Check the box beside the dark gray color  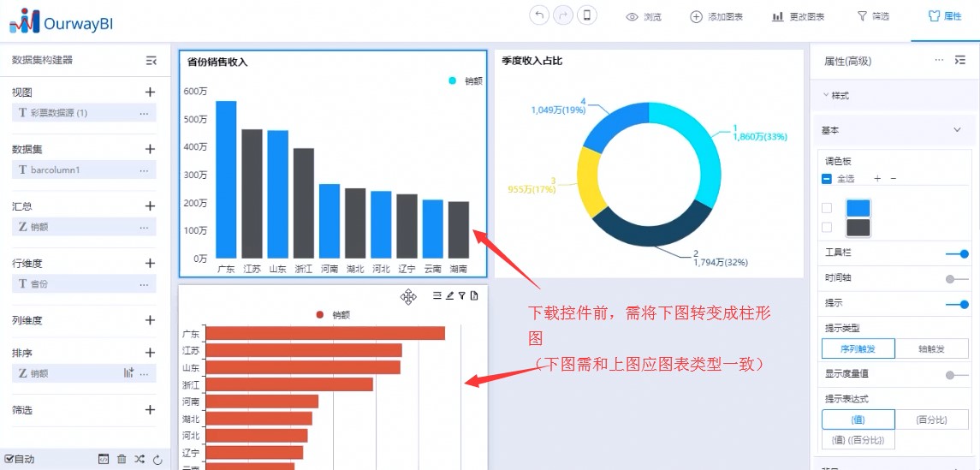point(826,228)
